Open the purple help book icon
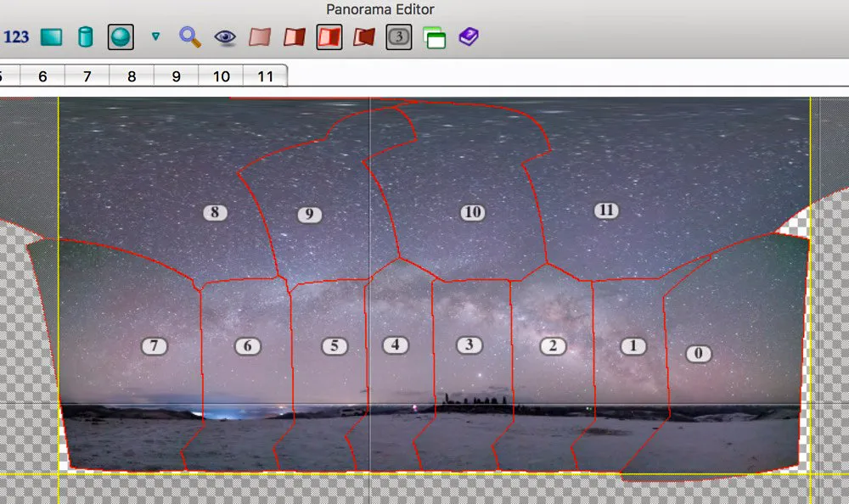849x504 pixels. tap(469, 36)
